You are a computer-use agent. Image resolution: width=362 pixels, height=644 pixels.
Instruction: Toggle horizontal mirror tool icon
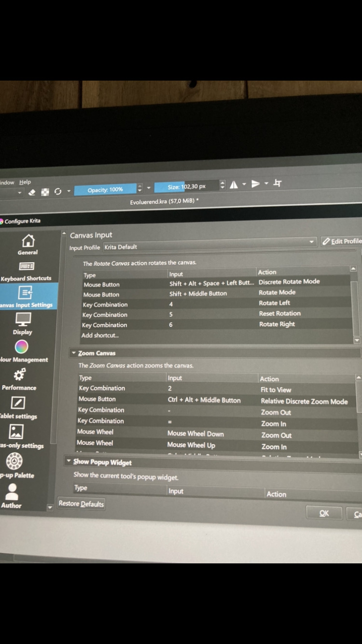tap(234, 184)
